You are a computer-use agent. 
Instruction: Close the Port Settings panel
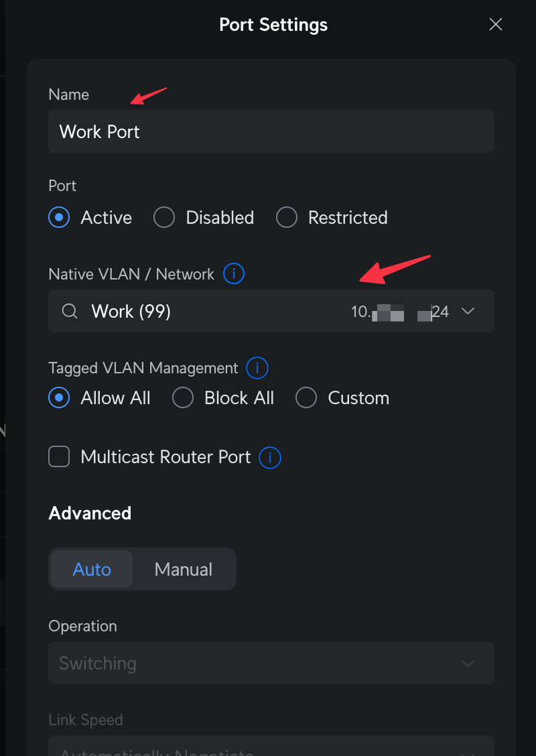click(496, 24)
